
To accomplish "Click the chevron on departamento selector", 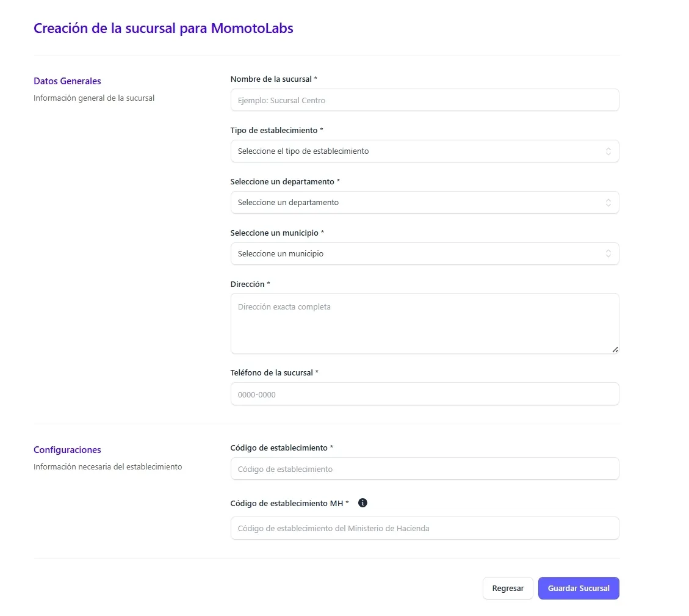I will (x=608, y=202).
